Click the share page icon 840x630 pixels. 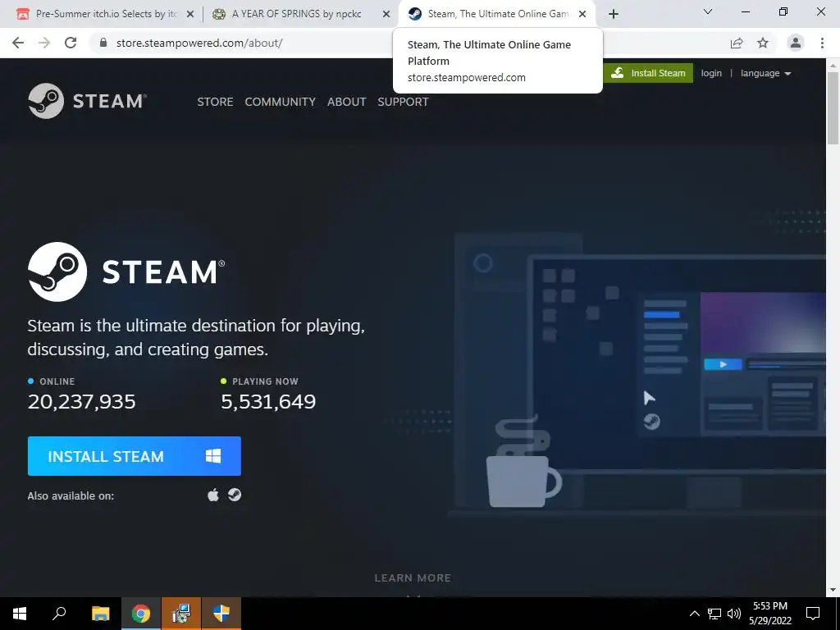737,43
